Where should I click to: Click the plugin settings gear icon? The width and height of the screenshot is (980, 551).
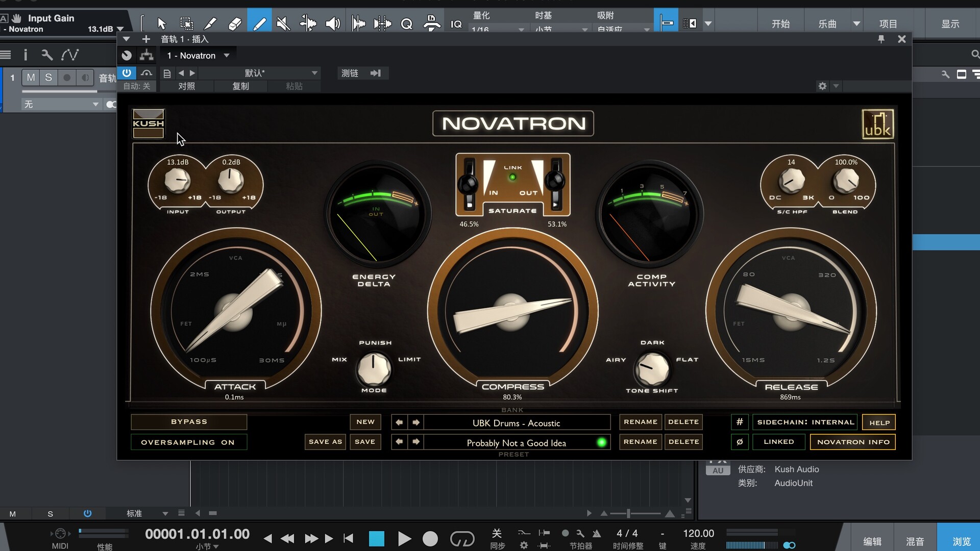tap(822, 86)
